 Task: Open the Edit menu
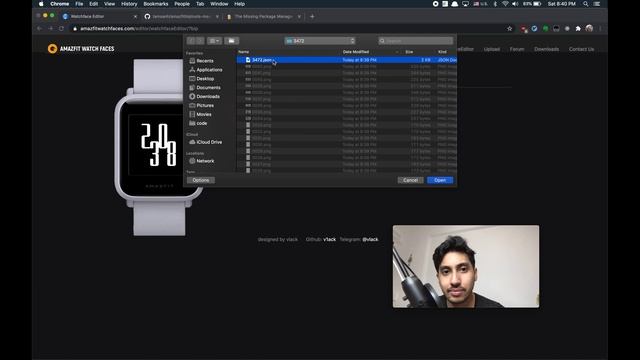93,4
